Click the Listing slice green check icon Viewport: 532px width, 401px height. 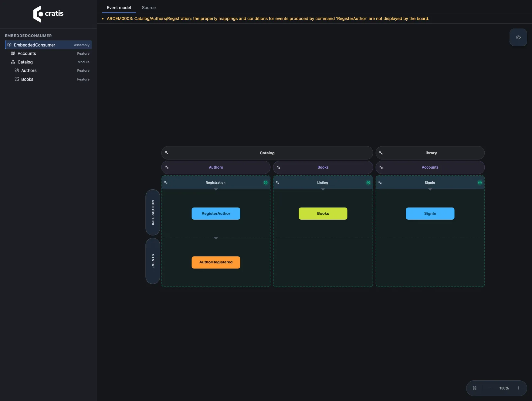[368, 183]
